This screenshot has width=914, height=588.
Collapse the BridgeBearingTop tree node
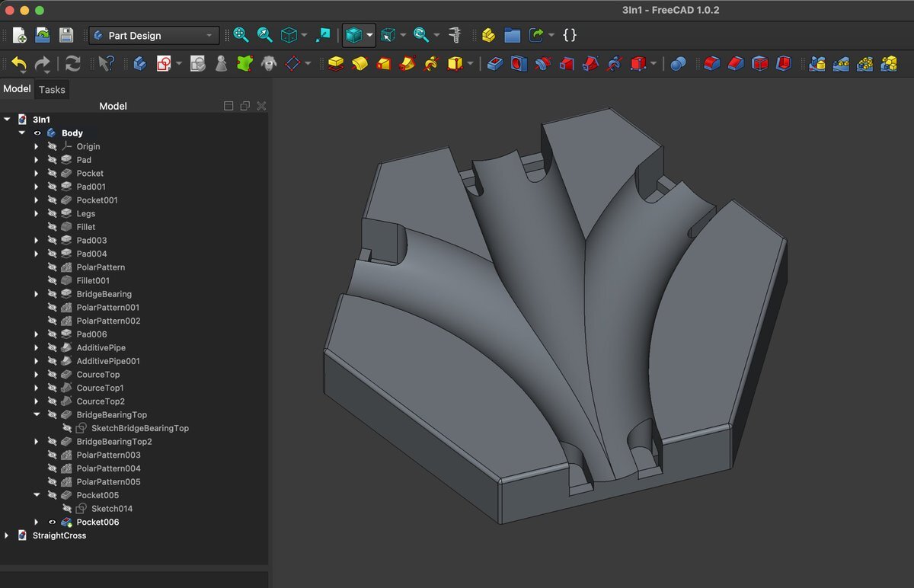[37, 415]
